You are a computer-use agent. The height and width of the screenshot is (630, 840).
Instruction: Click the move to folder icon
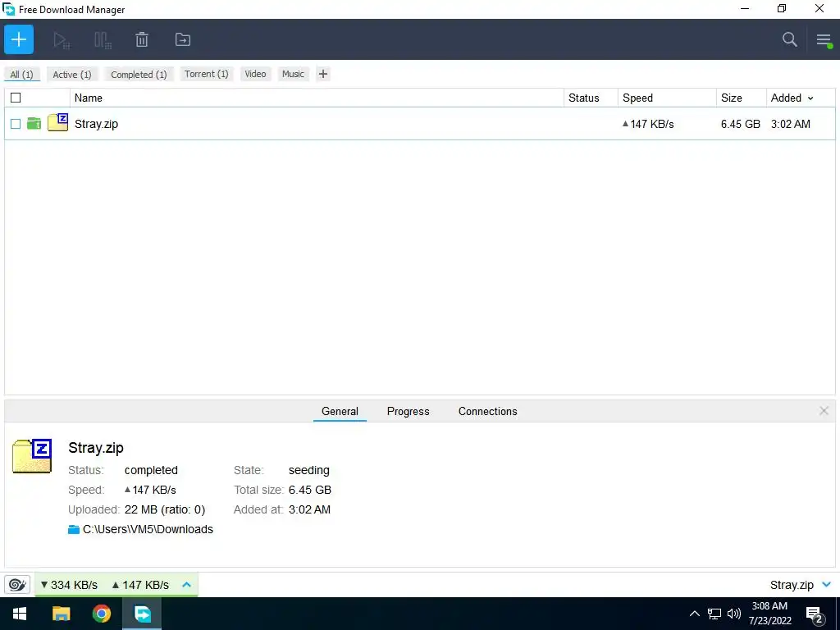click(183, 39)
